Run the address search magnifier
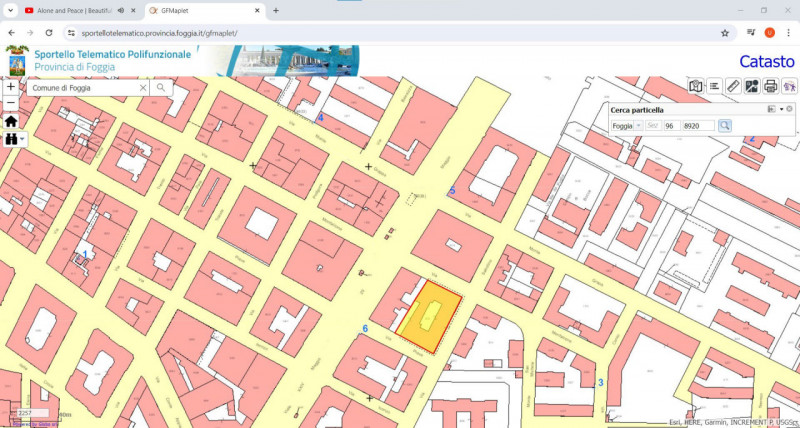 click(161, 88)
